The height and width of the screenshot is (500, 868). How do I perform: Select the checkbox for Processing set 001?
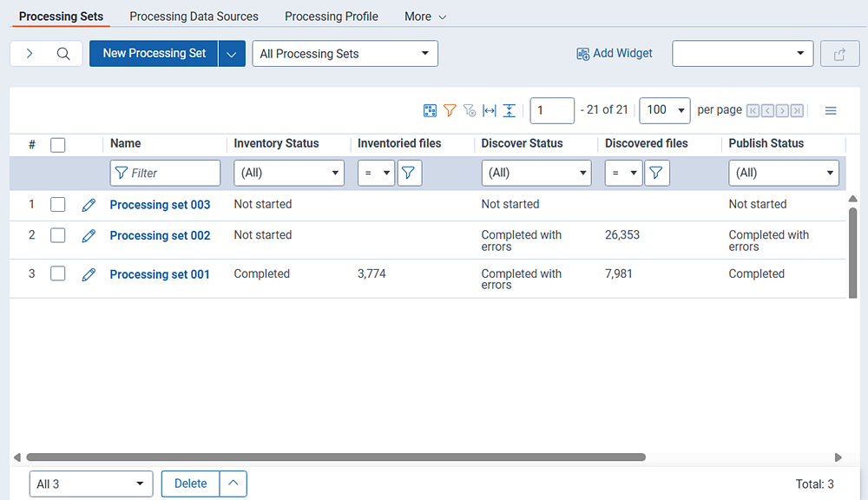click(x=57, y=274)
